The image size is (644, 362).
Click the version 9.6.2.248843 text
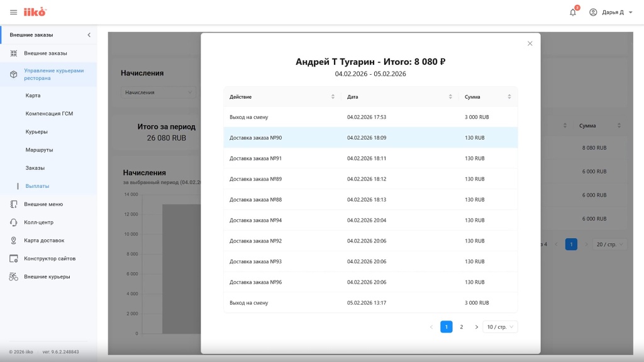[61, 352]
